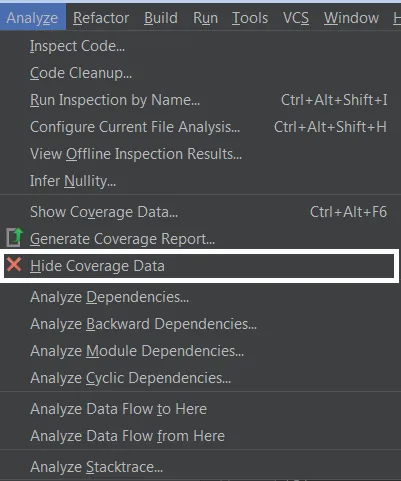
Task: Open the VCS menu
Action: tap(296, 18)
